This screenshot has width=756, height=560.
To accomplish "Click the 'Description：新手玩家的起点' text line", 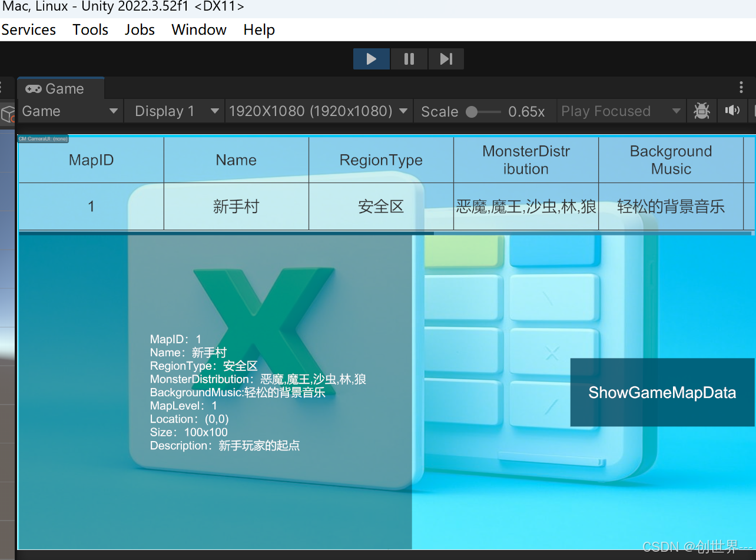I will click(225, 446).
